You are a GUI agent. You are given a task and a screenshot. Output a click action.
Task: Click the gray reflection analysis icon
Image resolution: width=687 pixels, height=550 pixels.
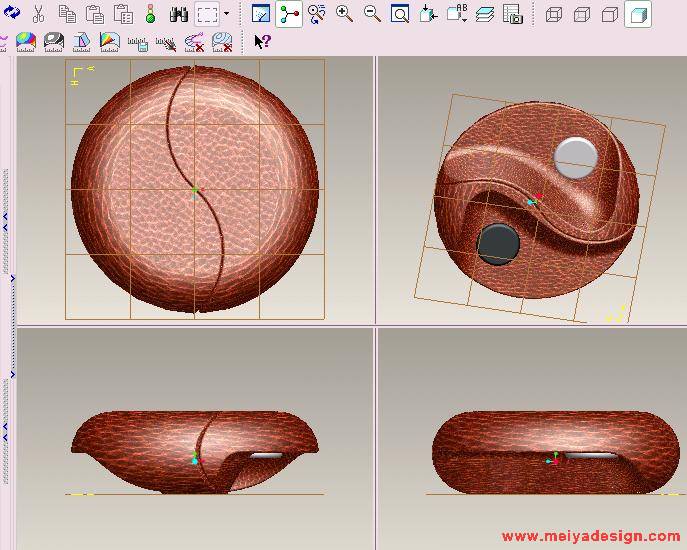pyautogui.click(x=54, y=43)
